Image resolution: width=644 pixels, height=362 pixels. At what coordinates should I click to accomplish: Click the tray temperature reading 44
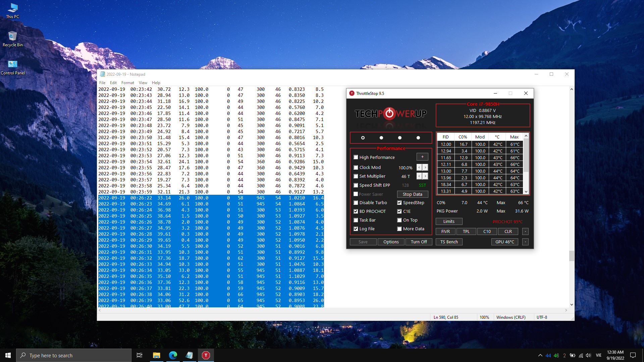tap(548, 356)
